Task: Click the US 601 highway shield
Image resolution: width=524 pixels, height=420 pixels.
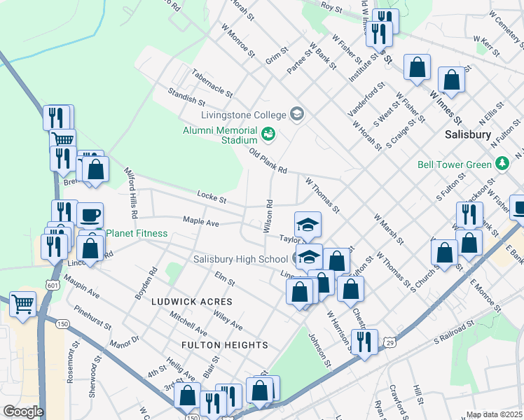Action: pyautogui.click(x=53, y=285)
